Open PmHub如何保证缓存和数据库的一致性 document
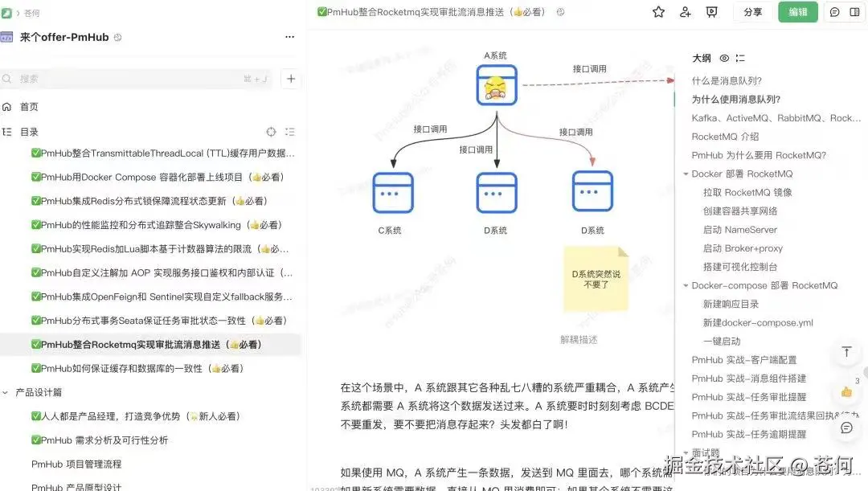The height and width of the screenshot is (491, 868). tap(137, 369)
